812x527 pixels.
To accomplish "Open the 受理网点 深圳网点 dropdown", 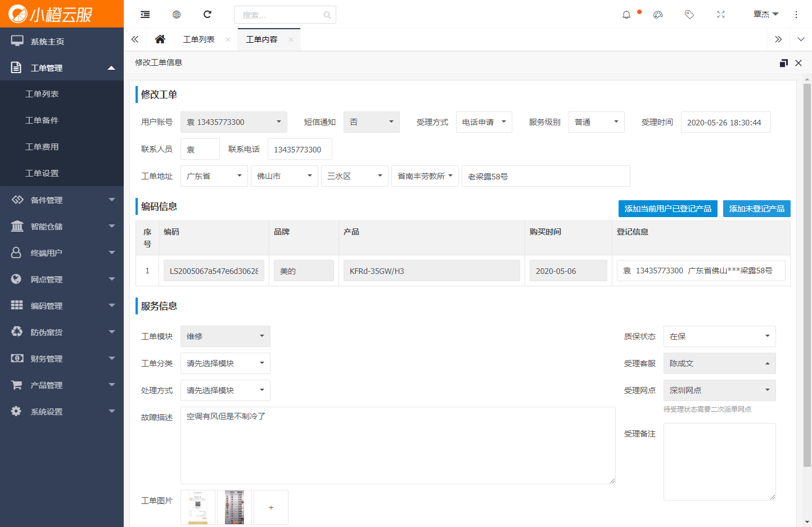I will pyautogui.click(x=720, y=390).
